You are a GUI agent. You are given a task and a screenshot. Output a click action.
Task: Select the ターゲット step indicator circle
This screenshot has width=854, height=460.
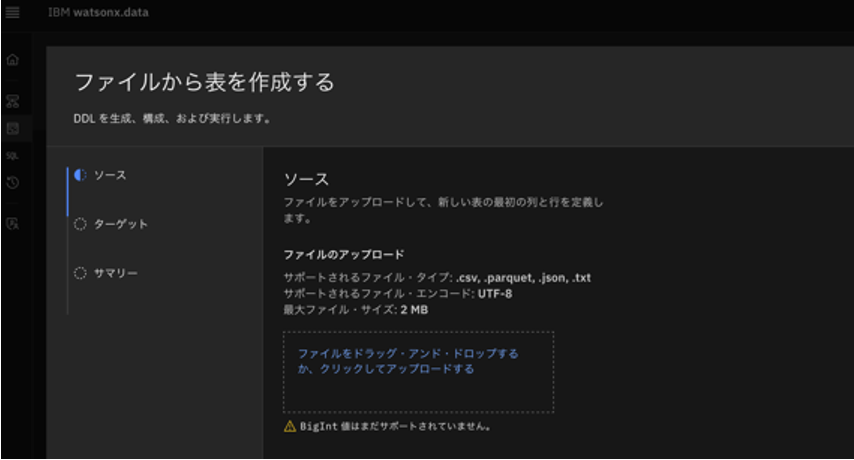80,224
